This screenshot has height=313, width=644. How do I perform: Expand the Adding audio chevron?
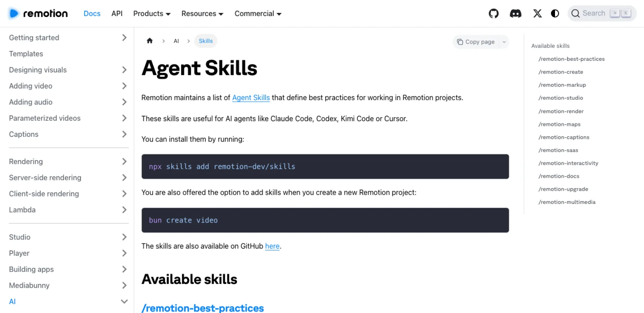(124, 102)
